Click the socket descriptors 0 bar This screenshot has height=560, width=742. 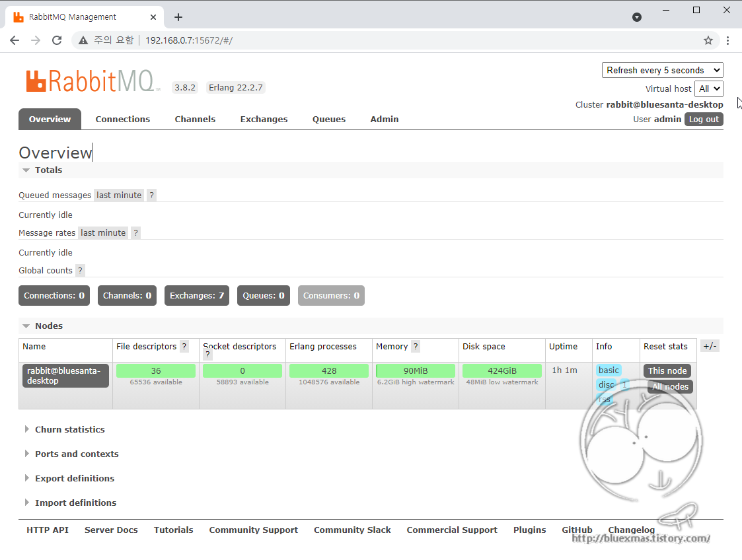242,371
